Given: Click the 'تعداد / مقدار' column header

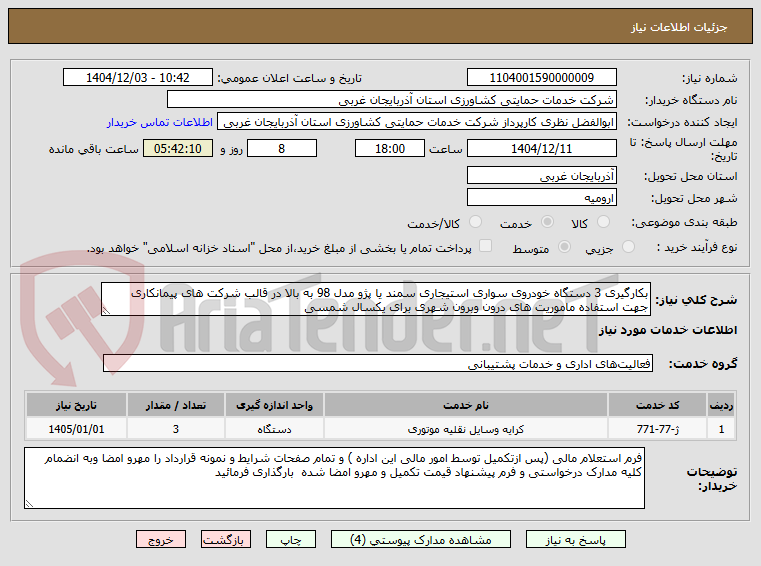Looking at the screenshot, I should coord(176,405).
